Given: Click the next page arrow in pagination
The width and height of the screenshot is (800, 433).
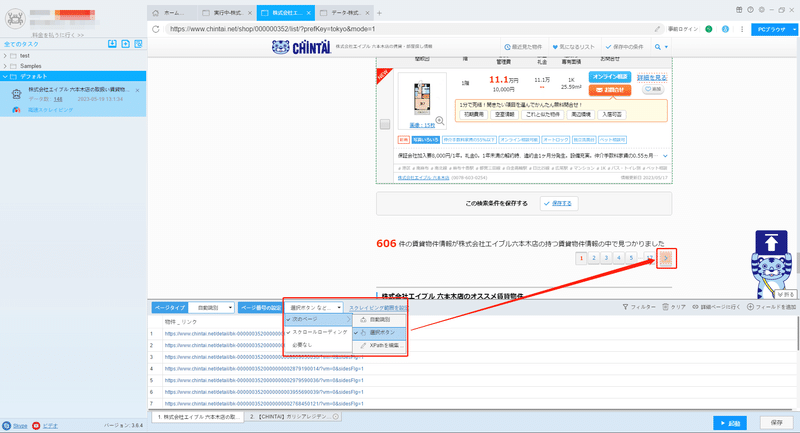Looking at the screenshot, I should coord(666,259).
